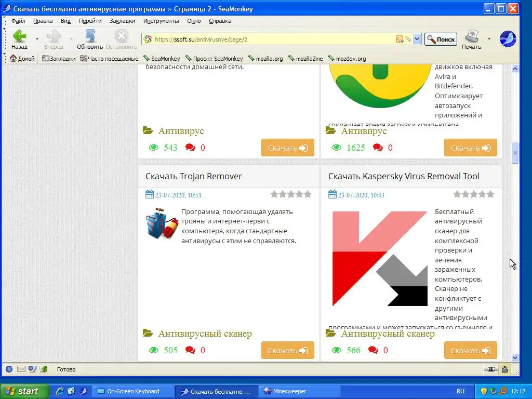
Task: Click the calendar icon beside 23-07-2020, 10:43
Action: [x=332, y=194]
